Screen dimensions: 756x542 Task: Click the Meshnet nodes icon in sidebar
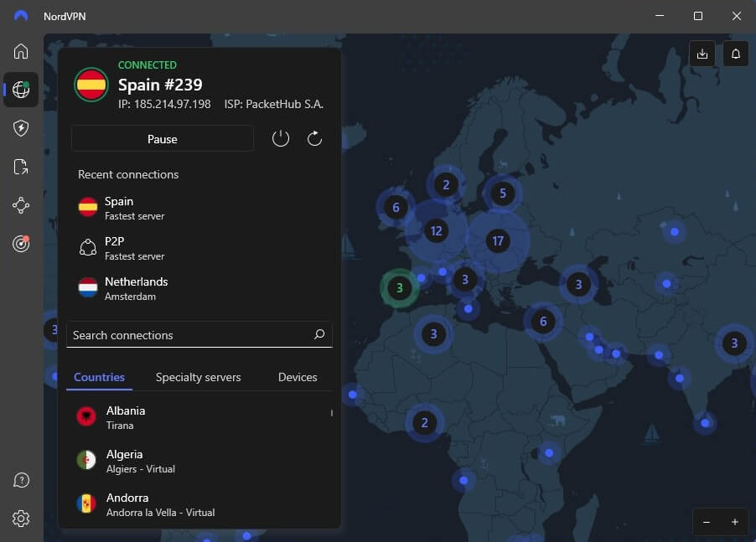(21, 205)
